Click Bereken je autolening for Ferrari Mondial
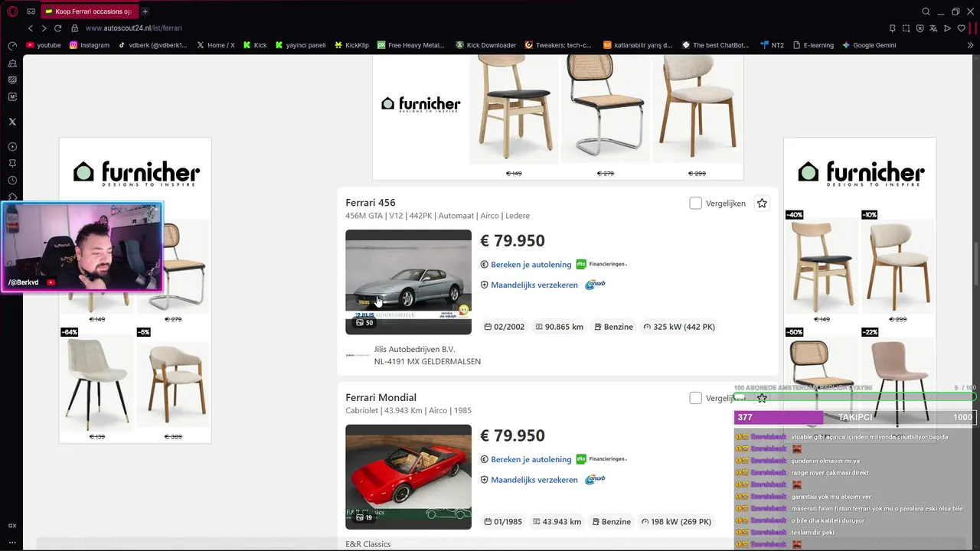The height and width of the screenshot is (551, 980). click(531, 459)
